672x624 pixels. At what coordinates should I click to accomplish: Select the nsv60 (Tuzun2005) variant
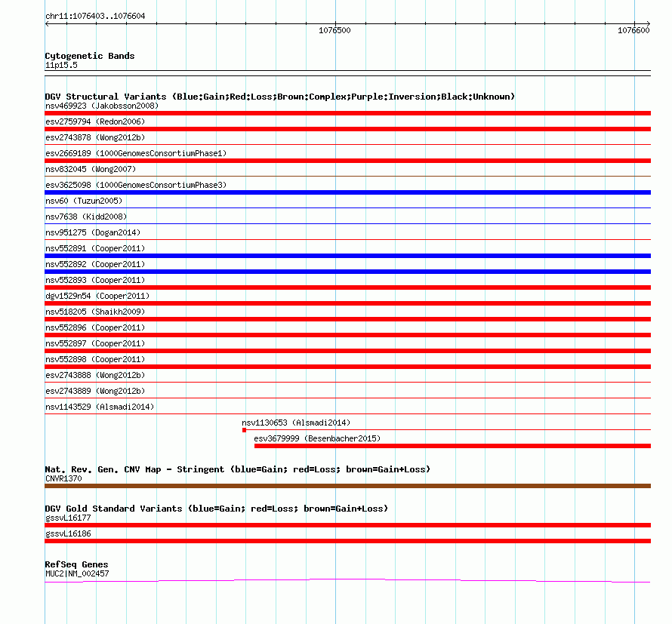(84, 201)
